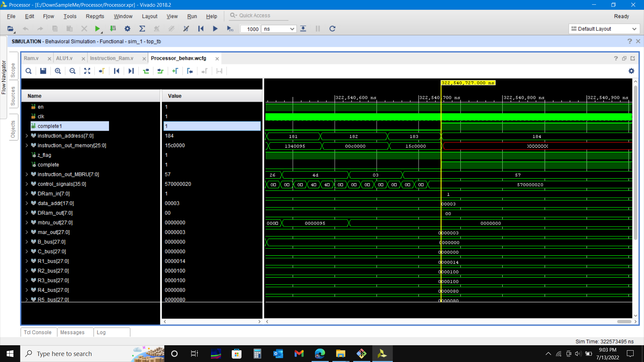Viewport: 644px width, 362px height.
Task: Click the Add Marker icon
Action: 175,71
